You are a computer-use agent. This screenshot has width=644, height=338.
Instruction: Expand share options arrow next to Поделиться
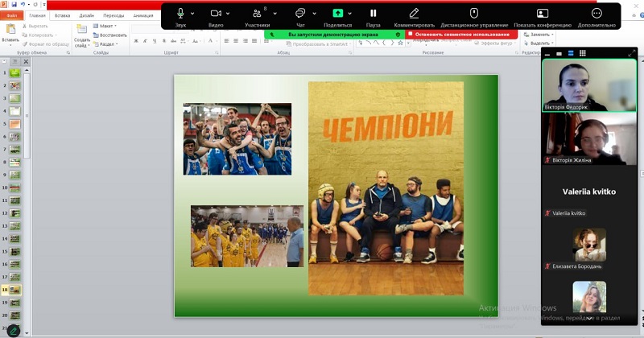point(350,14)
